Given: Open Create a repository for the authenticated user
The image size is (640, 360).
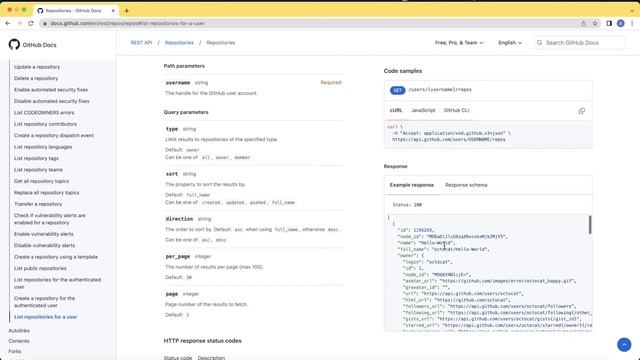Looking at the screenshot, I should coord(44,302).
